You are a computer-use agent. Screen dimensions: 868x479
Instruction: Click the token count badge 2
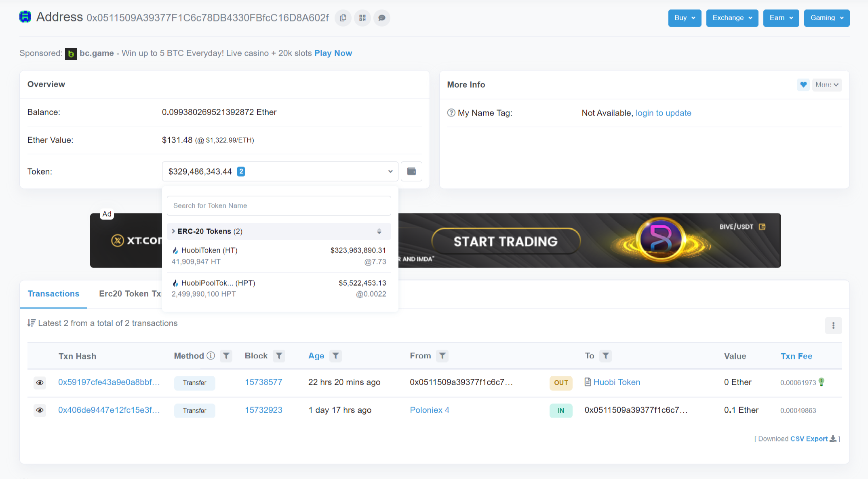241,171
